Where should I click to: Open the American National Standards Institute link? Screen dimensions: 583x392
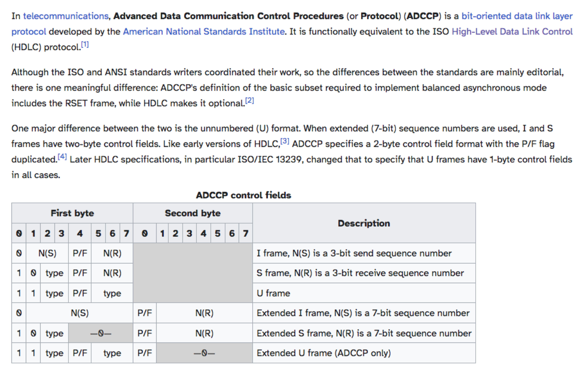204,32
